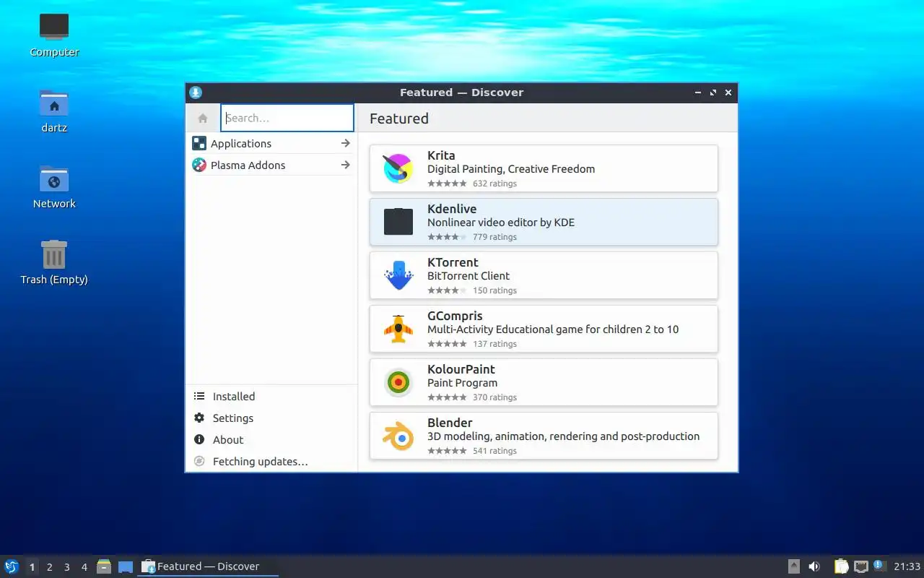Click the 779 ratings text

pos(494,237)
